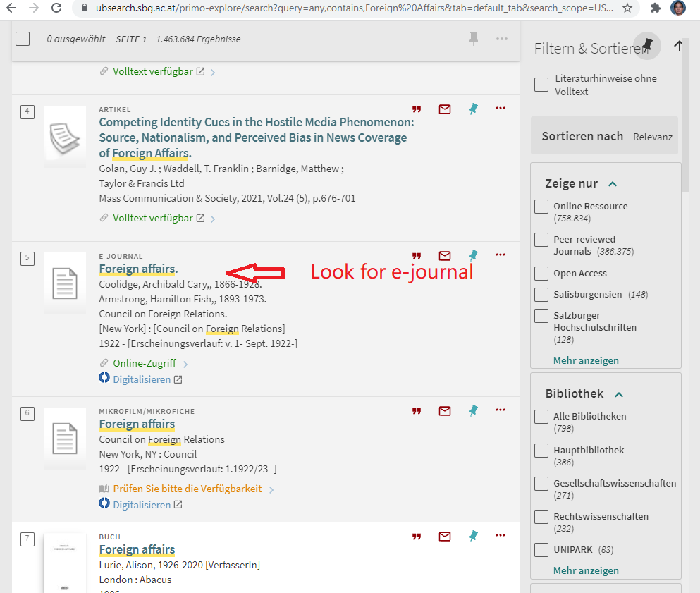Image resolution: width=700 pixels, height=593 pixels.
Task: Pin the Mikrofilm Foreign affairs result 6
Action: pos(473,410)
